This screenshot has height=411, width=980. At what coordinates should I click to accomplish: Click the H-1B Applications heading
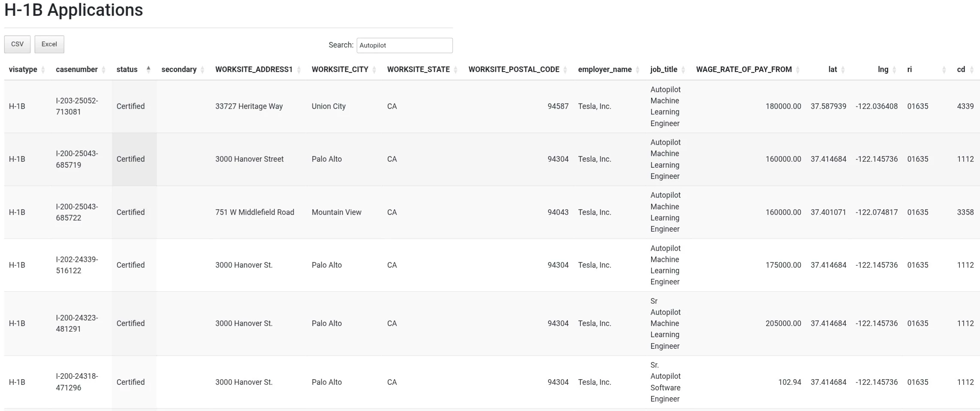73,10
